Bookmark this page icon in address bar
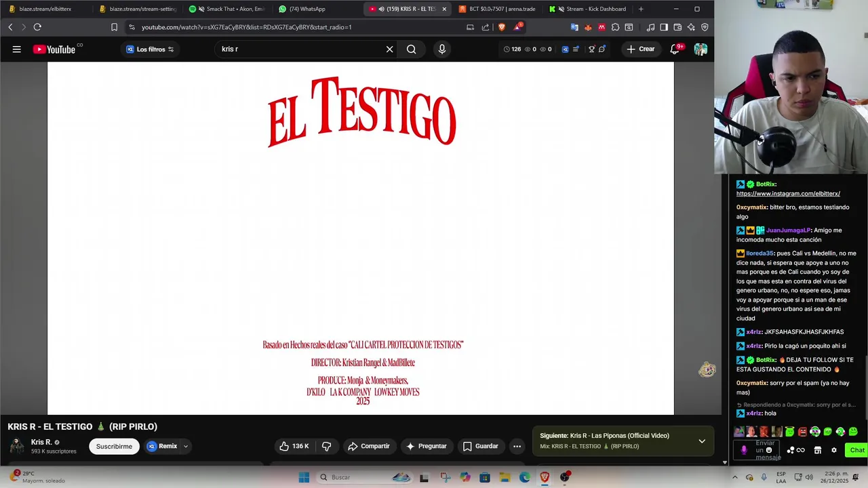This screenshot has width=868, height=488. click(x=114, y=27)
